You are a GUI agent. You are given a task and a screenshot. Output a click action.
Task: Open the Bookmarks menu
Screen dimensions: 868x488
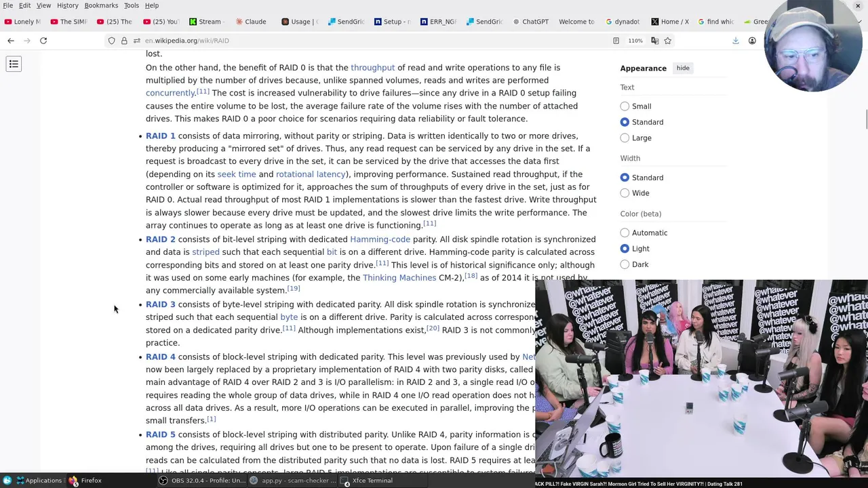[101, 5]
